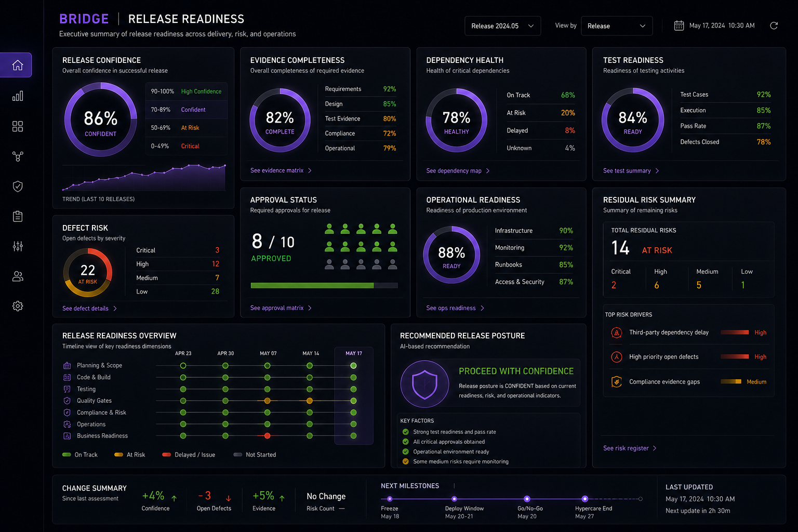Viewport: 798px width, 532px height.
Task: Click the 'Access & Security' 87% row
Action: point(534,282)
